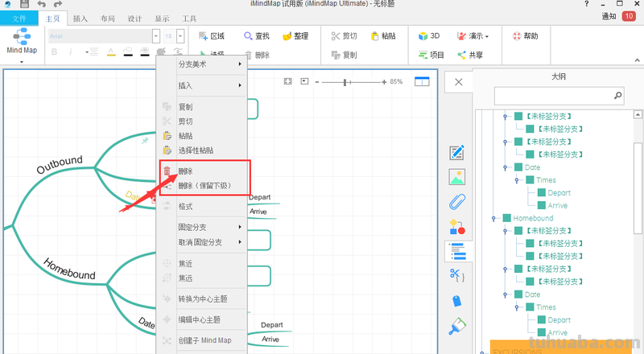The width and height of the screenshot is (644, 354).
Task: Click 粘贴 in the ribbon
Action: tap(383, 36)
